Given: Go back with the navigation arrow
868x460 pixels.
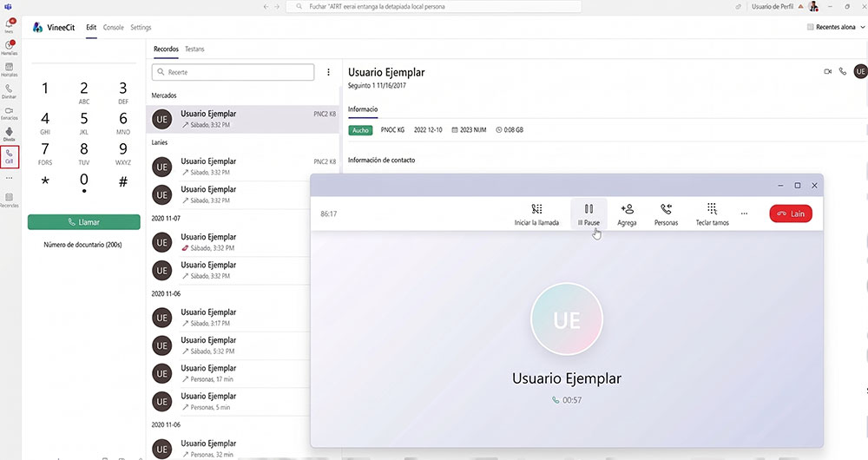Looking at the screenshot, I should click(266, 7).
